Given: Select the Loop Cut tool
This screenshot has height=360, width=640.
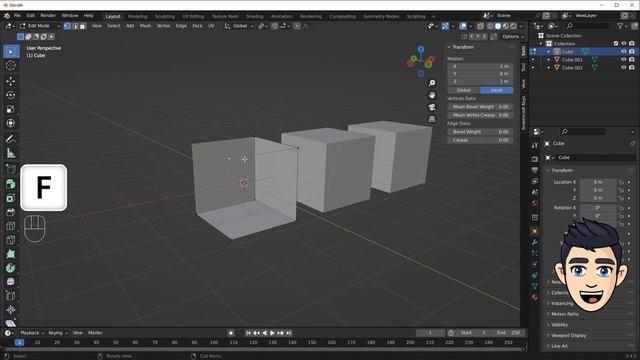Looking at the screenshot, I should pos(11,226).
